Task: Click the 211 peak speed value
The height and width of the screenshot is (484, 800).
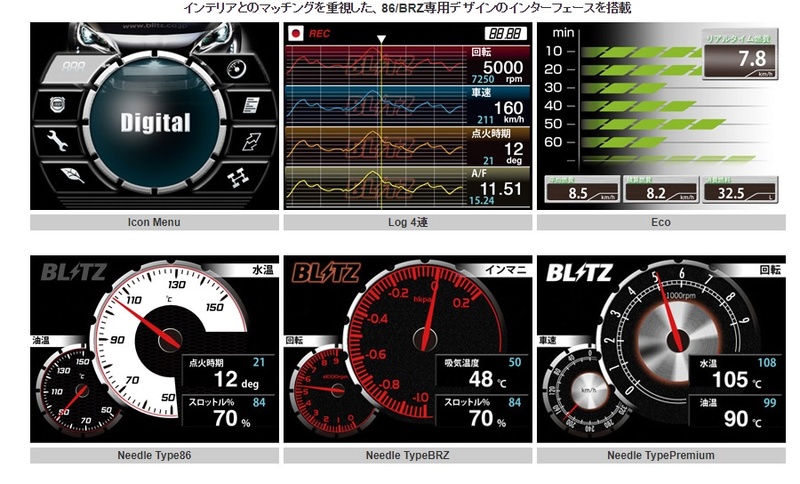Action: coord(485,120)
